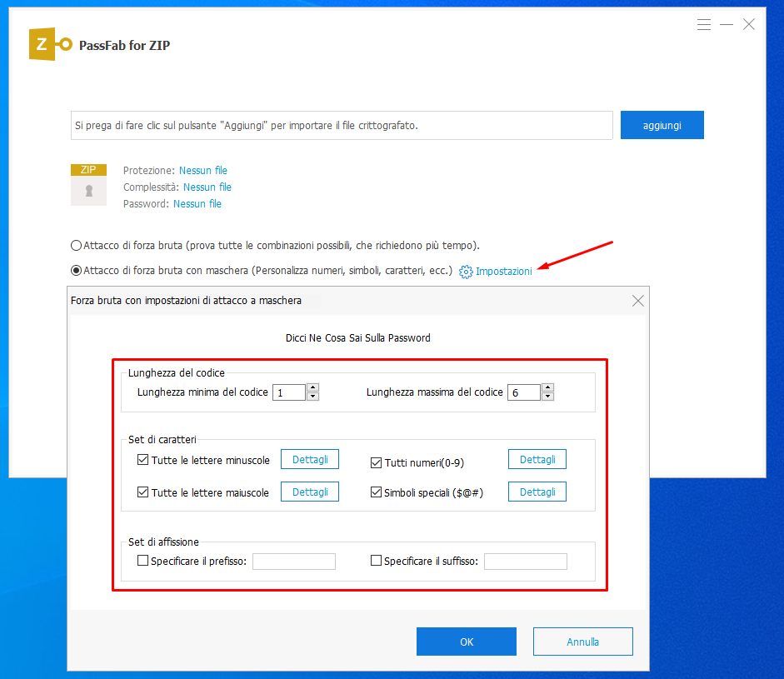Viewport: 784px width, 679px height.
Task: Increase maximum code length with up arrow
Action: click(547, 387)
